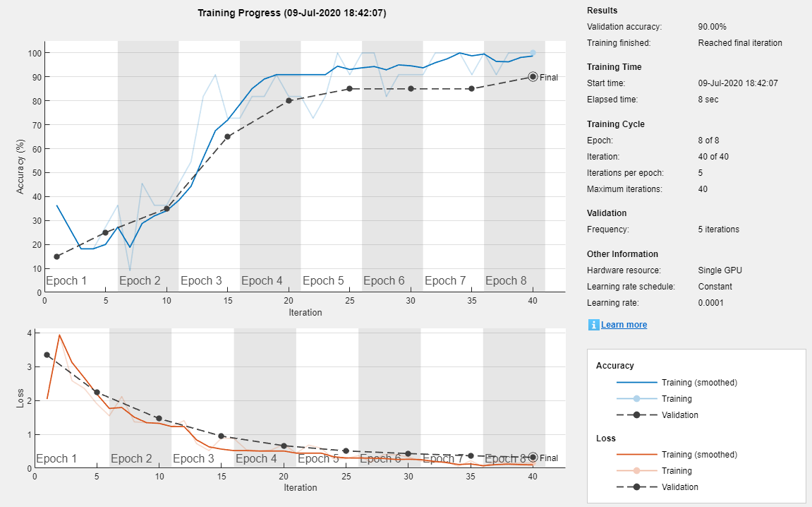The image size is (812, 507).
Task: Click the Epoch 4 label in accuracy plot
Action: pyautogui.click(x=262, y=281)
